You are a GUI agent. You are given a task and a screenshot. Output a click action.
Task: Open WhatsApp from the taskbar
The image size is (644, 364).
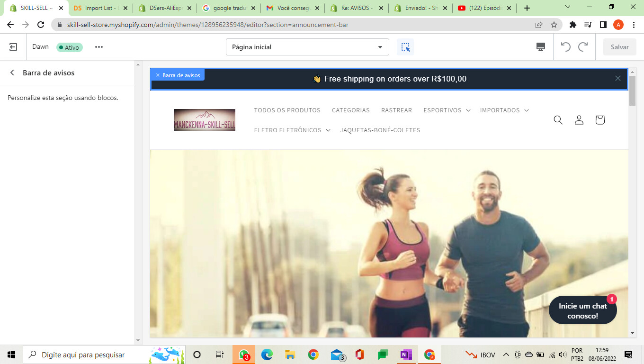point(244,355)
